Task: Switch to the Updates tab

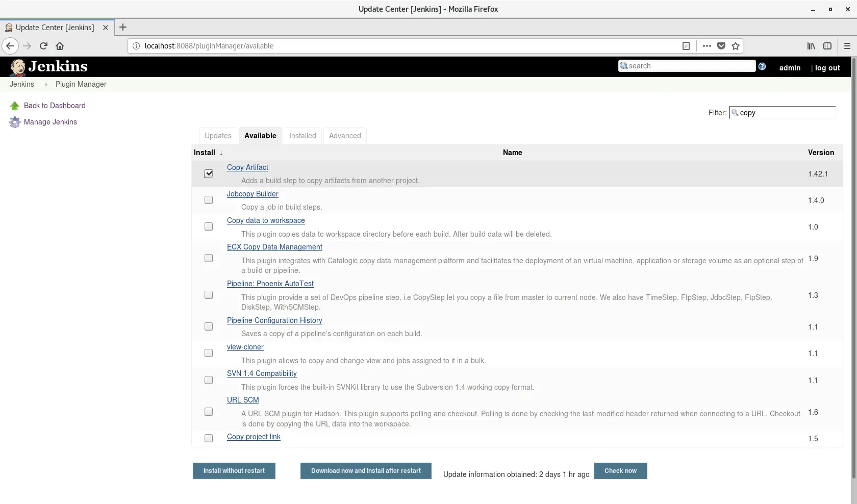Action: tap(218, 136)
